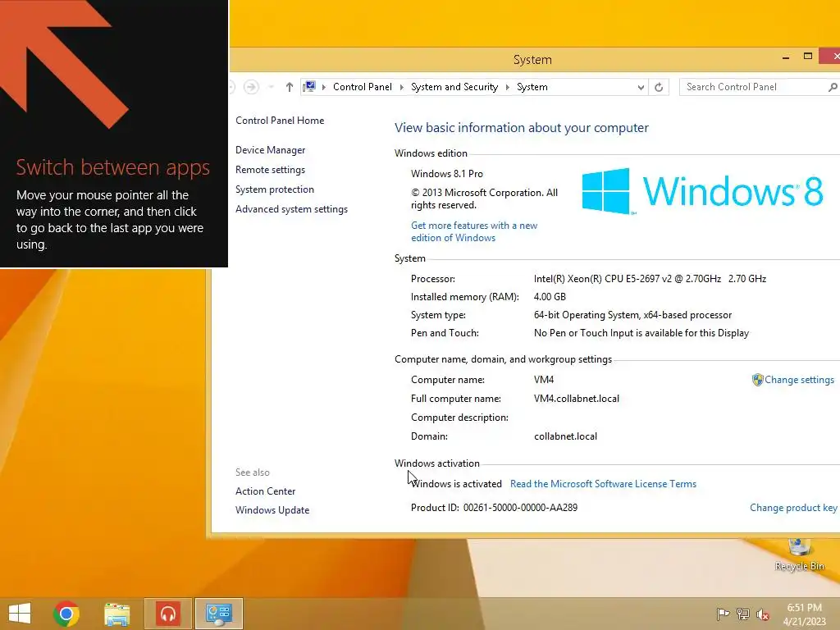This screenshot has height=630, width=840.
Task: Click Change settings for computer name
Action: pos(799,380)
